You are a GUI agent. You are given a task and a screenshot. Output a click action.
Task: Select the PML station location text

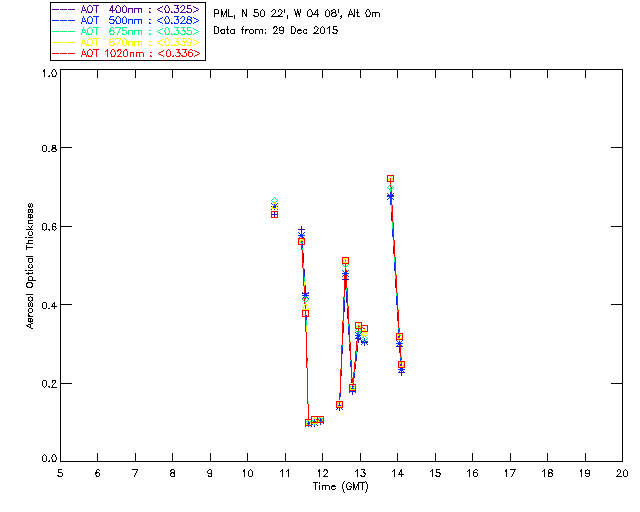click(297, 13)
